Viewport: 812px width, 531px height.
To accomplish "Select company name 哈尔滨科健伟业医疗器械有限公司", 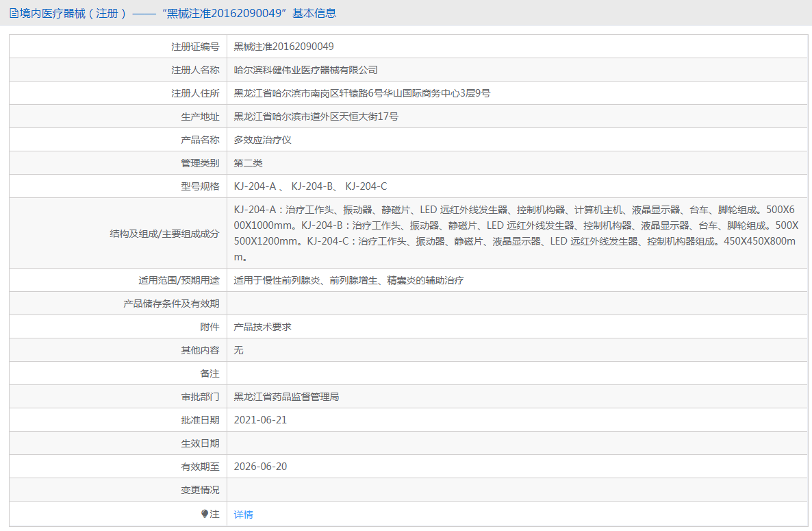I will pos(305,70).
